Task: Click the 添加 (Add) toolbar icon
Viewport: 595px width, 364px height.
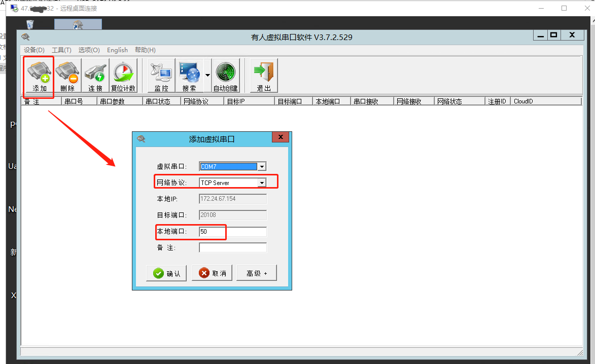Action: point(39,76)
